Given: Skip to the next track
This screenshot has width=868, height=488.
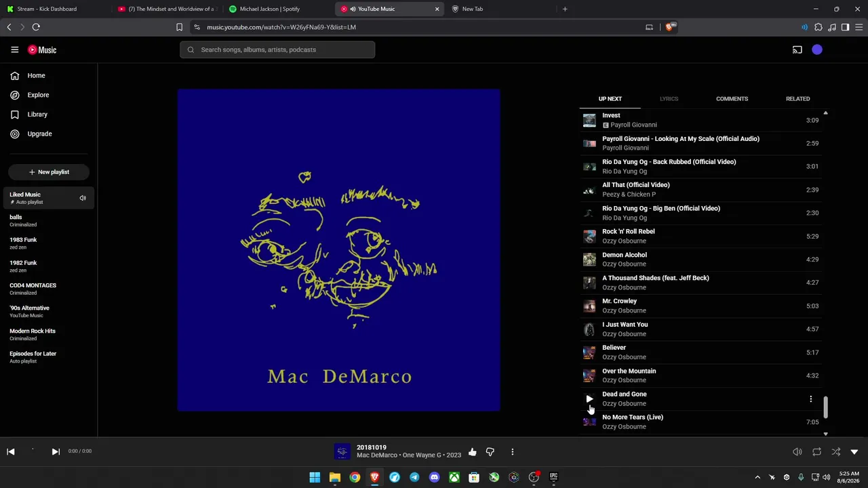Looking at the screenshot, I should click(x=56, y=451).
